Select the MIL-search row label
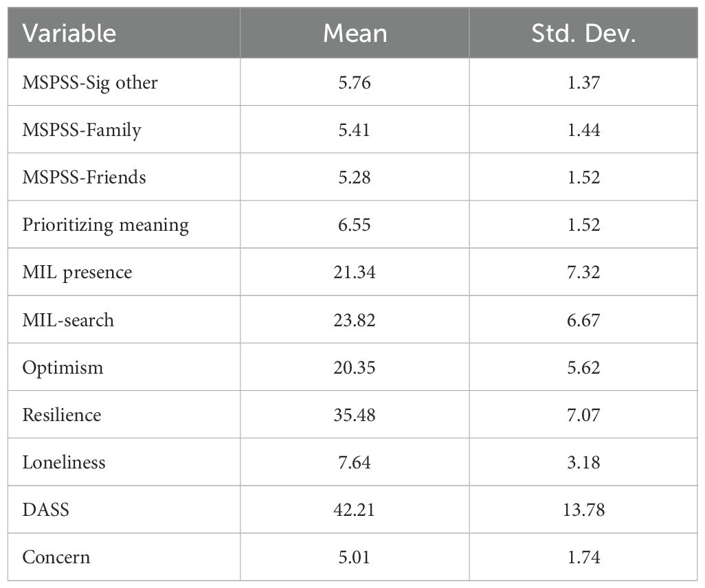705x588 pixels. [68, 319]
